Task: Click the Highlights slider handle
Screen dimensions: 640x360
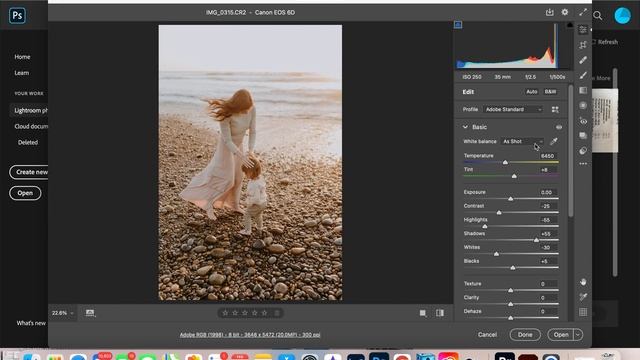Action: pos(485,227)
